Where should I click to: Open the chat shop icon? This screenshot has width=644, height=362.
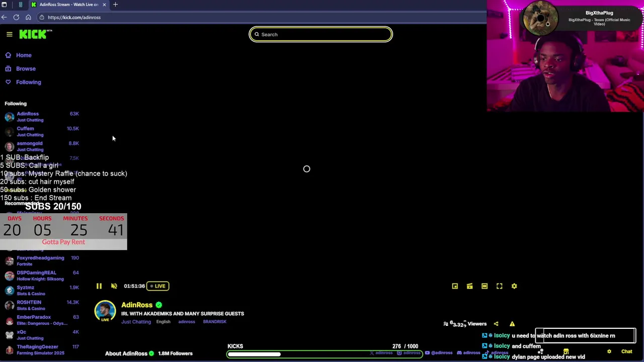tap(566, 352)
